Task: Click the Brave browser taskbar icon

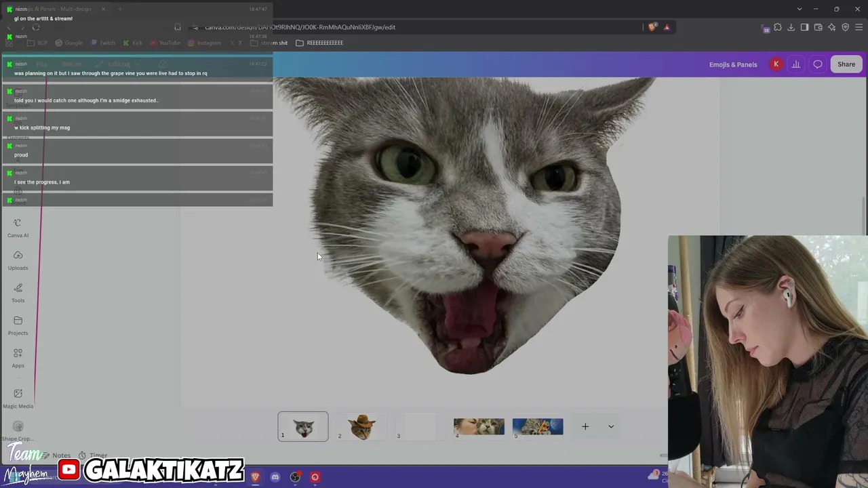Action: coord(255,477)
